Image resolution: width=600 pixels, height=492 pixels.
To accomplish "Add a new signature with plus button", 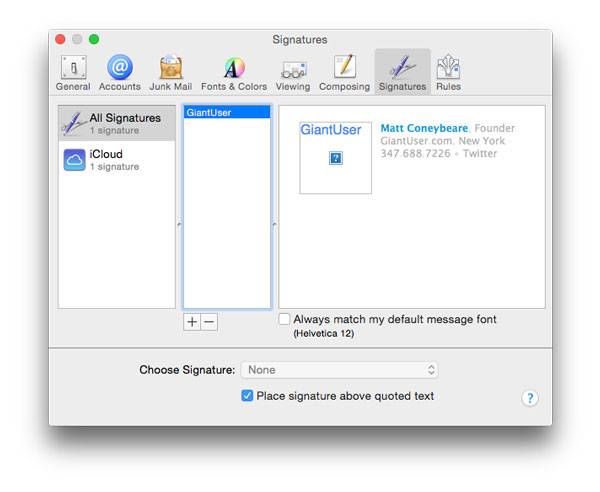I will [x=192, y=322].
